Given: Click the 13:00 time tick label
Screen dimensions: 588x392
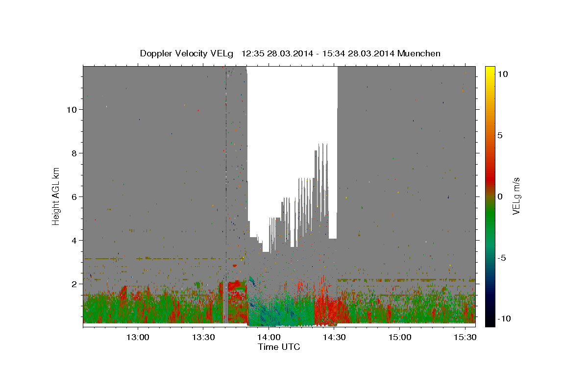Looking at the screenshot, I should pos(138,338).
